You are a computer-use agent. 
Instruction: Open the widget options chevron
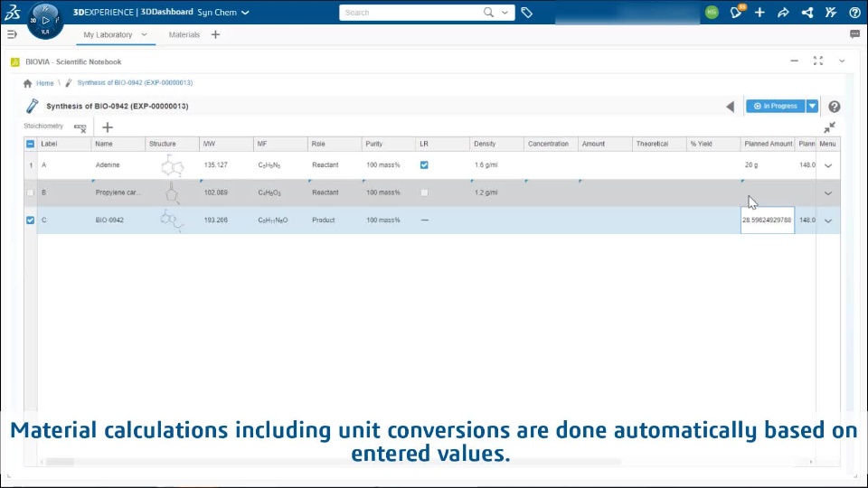tap(842, 61)
